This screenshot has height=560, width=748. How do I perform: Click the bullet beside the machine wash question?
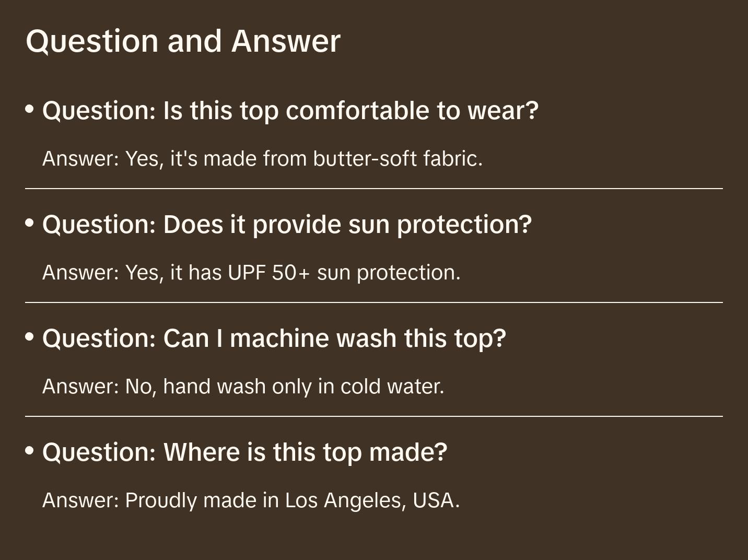[x=30, y=337]
